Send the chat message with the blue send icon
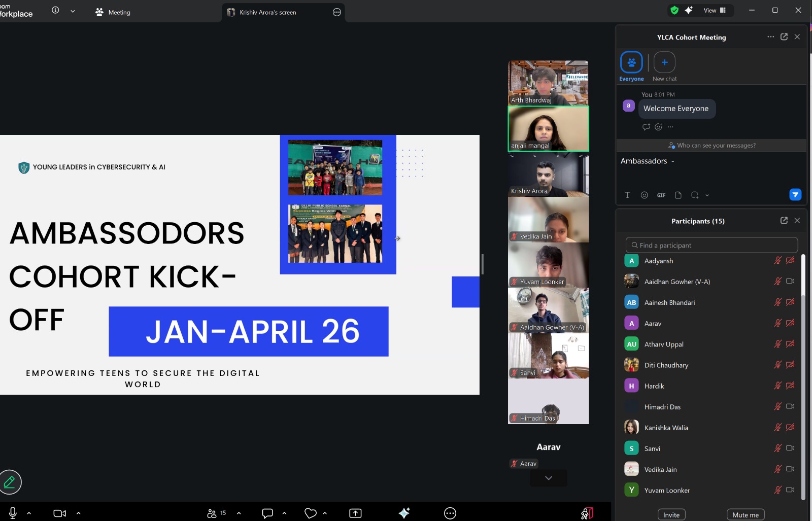Screen dimensions: 812x521 coord(795,195)
